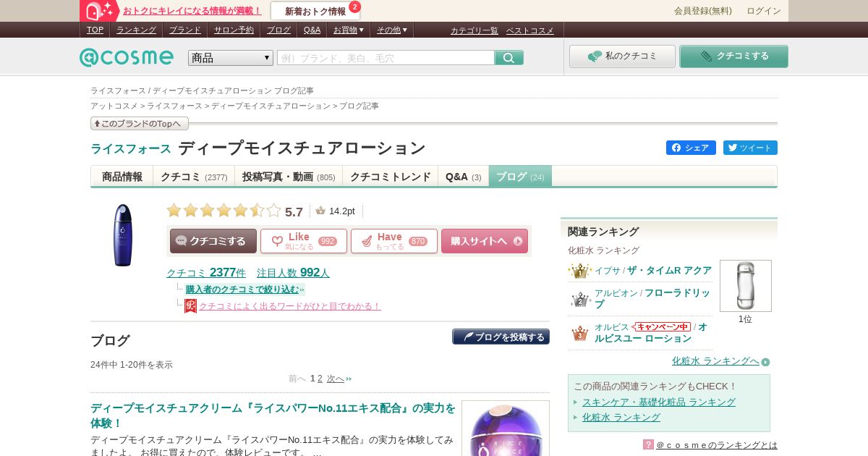The width and height of the screenshot is (868, 456).
Task: Click オルビスユー ローション ranking link
Action: click(x=651, y=333)
